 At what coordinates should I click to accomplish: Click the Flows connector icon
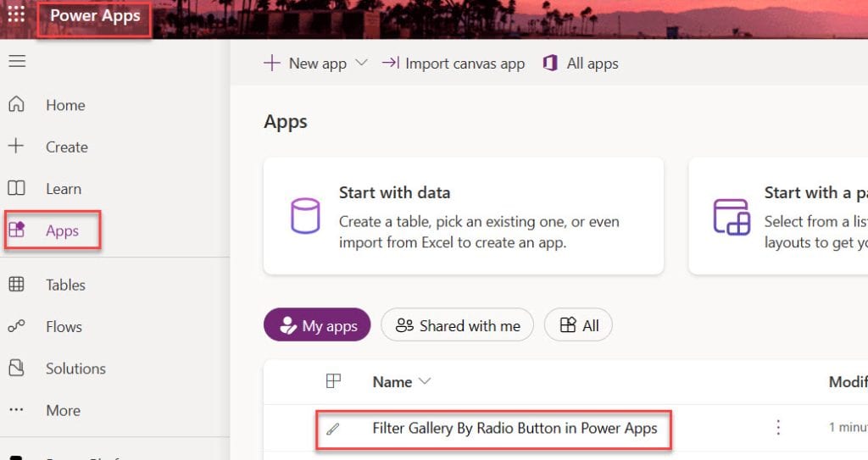click(17, 326)
